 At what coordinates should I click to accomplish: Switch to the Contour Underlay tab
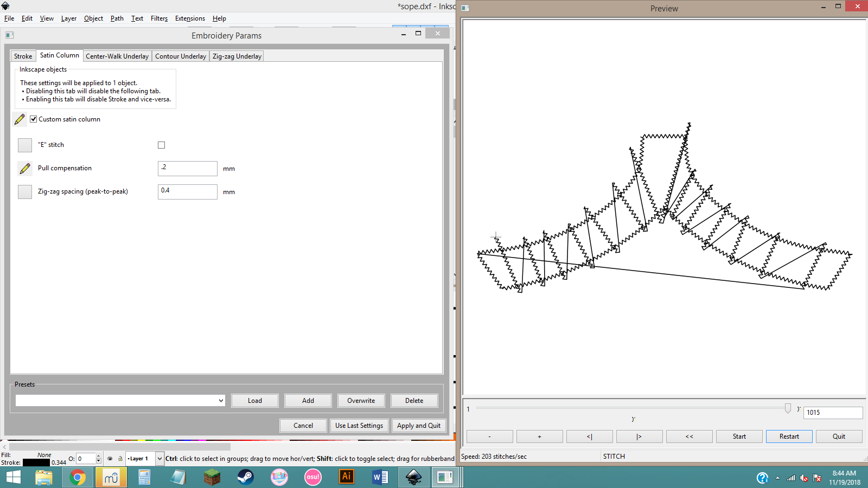coord(181,56)
